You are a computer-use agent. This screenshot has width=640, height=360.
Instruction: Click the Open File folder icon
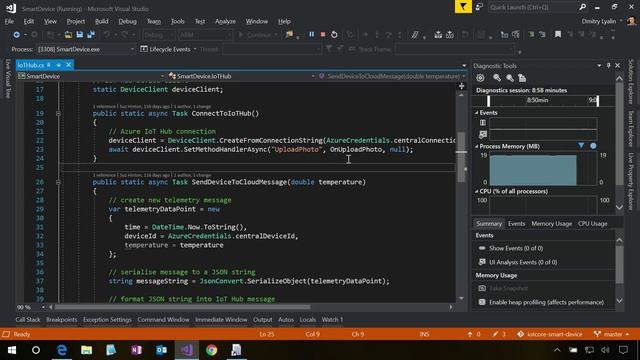68,35
